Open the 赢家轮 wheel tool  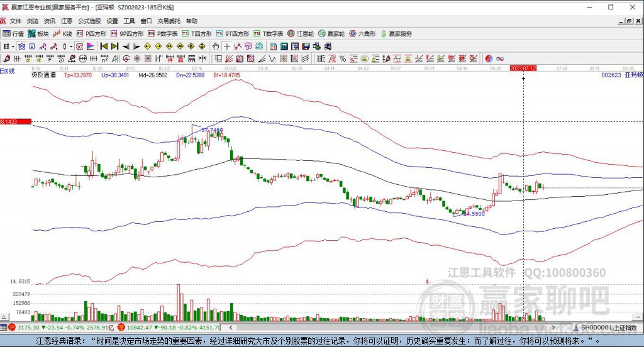(x=331, y=34)
